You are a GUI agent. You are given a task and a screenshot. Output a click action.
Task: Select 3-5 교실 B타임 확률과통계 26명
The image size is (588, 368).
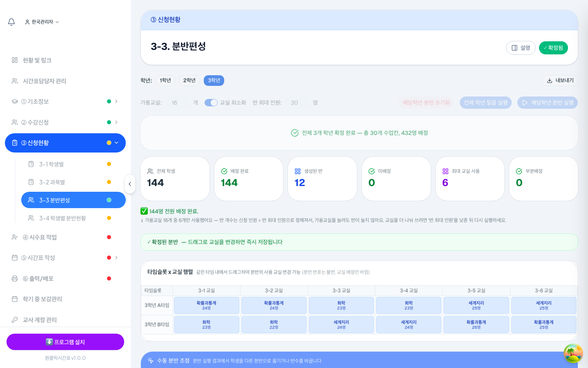(x=476, y=325)
